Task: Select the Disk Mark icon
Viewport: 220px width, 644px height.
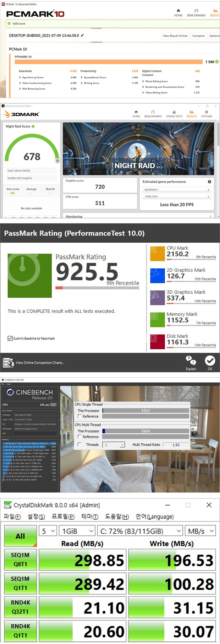Action: (x=157, y=341)
